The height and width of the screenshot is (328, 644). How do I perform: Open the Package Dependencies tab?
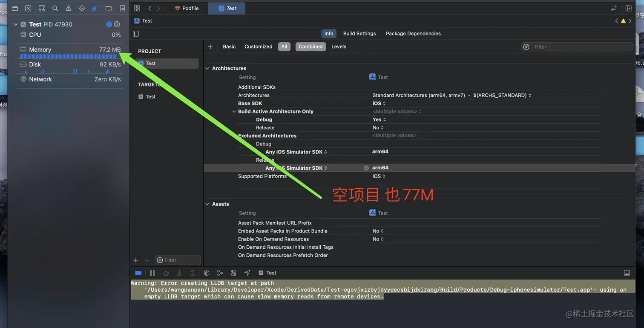(413, 34)
